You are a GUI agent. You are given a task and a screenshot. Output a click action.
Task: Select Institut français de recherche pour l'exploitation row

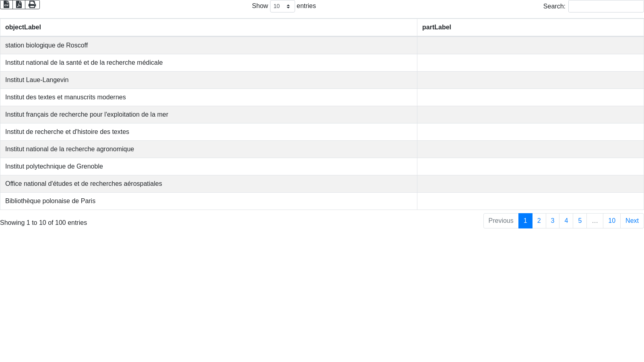(322, 115)
